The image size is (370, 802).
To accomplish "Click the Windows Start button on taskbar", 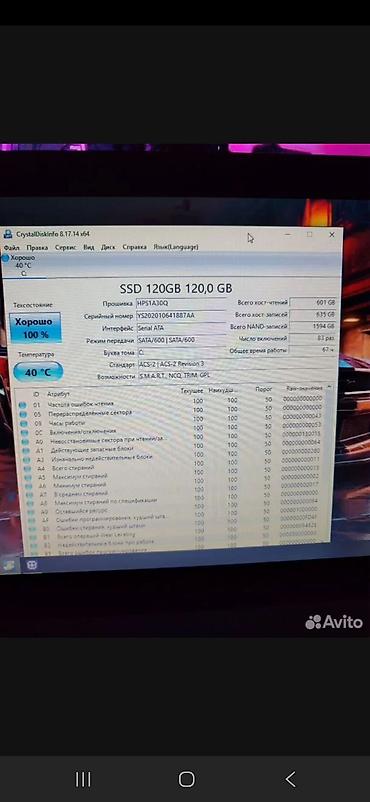I will pos(10,565).
